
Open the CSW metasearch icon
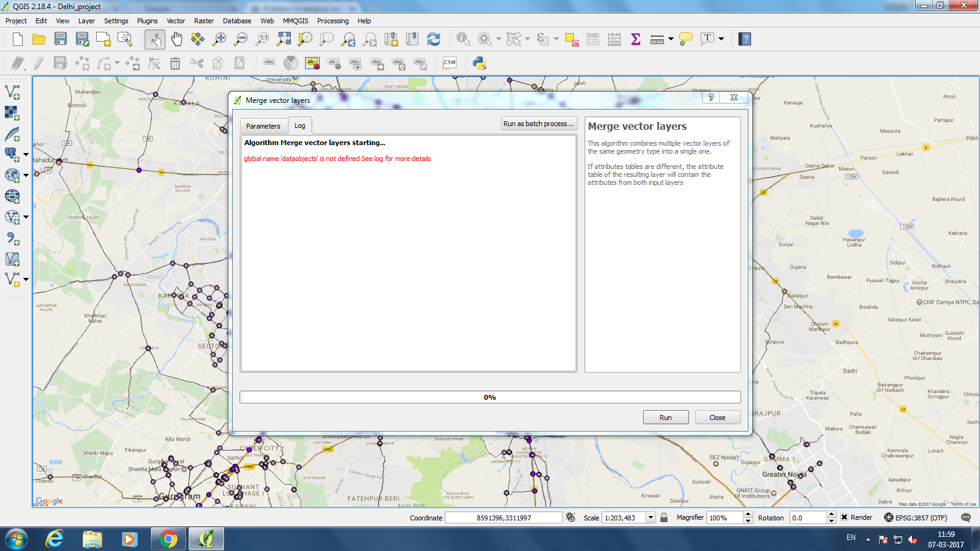click(x=450, y=62)
